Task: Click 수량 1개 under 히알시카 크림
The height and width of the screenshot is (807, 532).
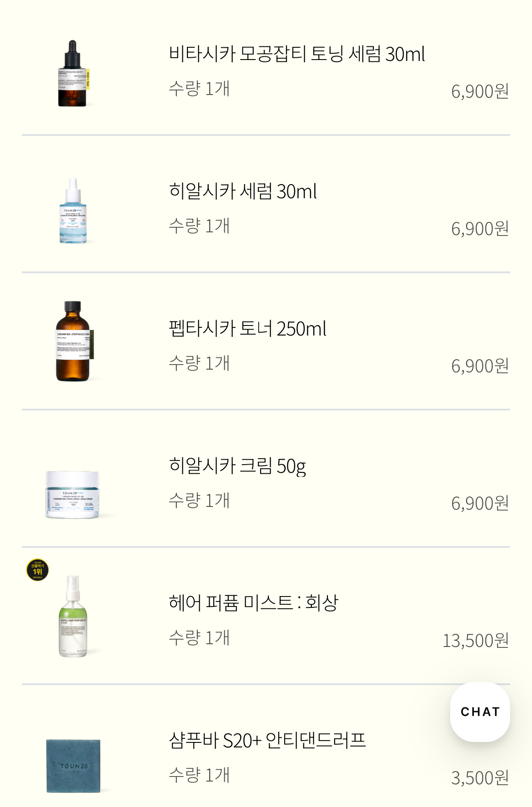Action: point(199,501)
